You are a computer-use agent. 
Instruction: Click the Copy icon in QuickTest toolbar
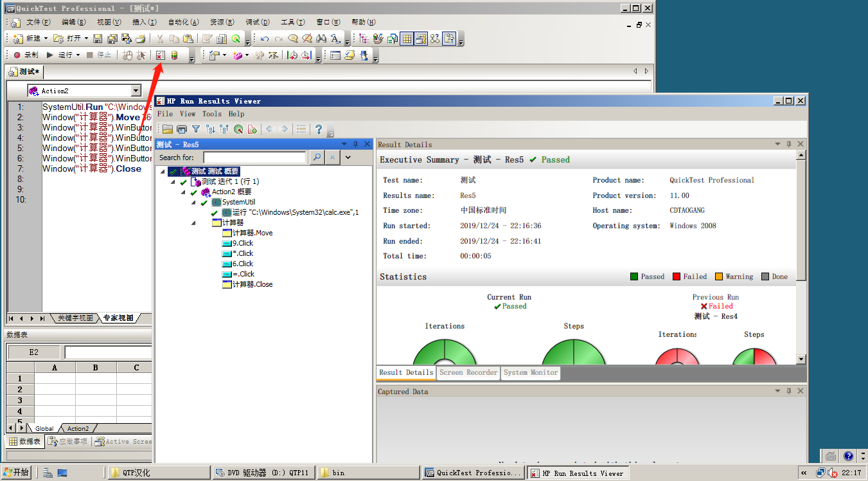tap(174, 39)
